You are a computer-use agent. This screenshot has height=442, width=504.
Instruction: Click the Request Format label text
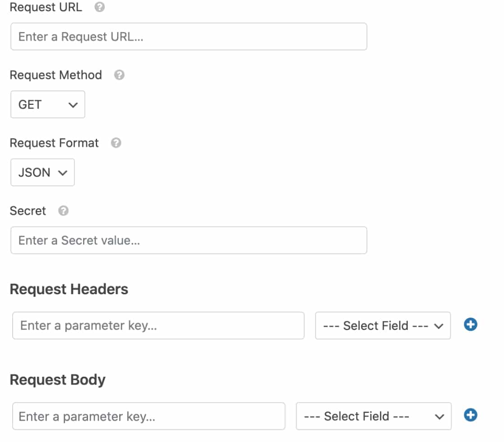pyautogui.click(x=54, y=143)
